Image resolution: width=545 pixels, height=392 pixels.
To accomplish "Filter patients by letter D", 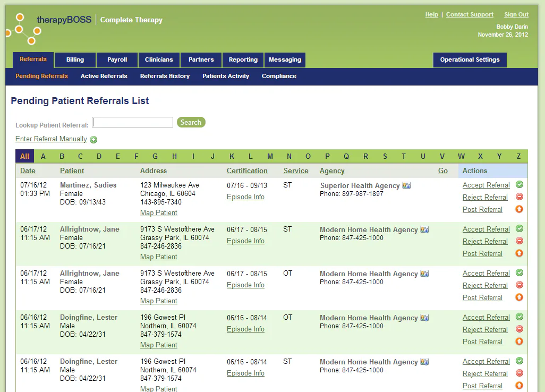I will [99, 156].
